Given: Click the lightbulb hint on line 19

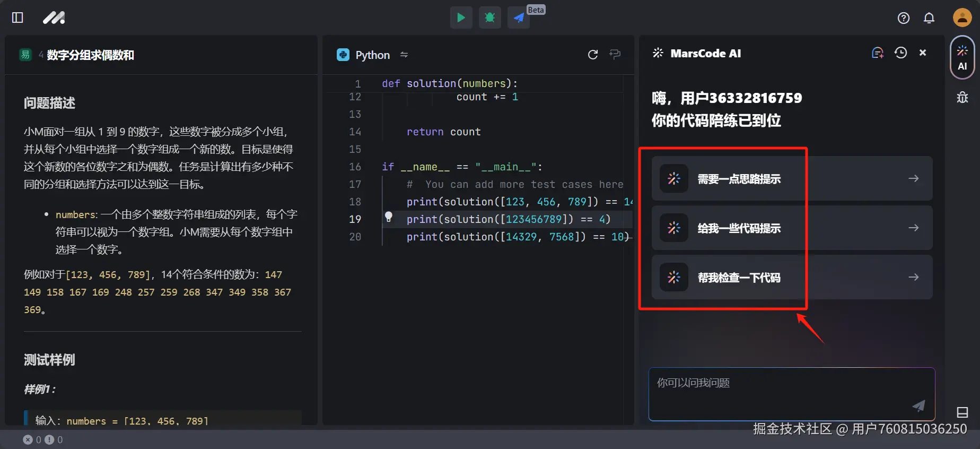Looking at the screenshot, I should click(x=389, y=217).
